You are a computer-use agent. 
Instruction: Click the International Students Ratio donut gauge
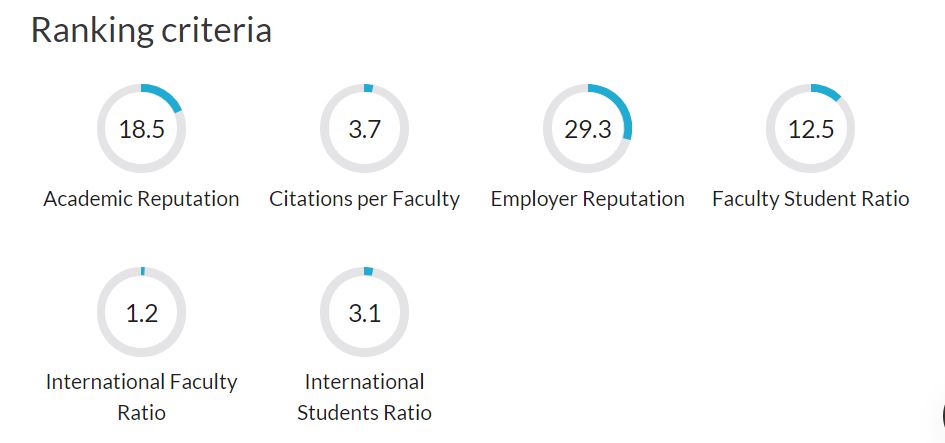(365, 312)
